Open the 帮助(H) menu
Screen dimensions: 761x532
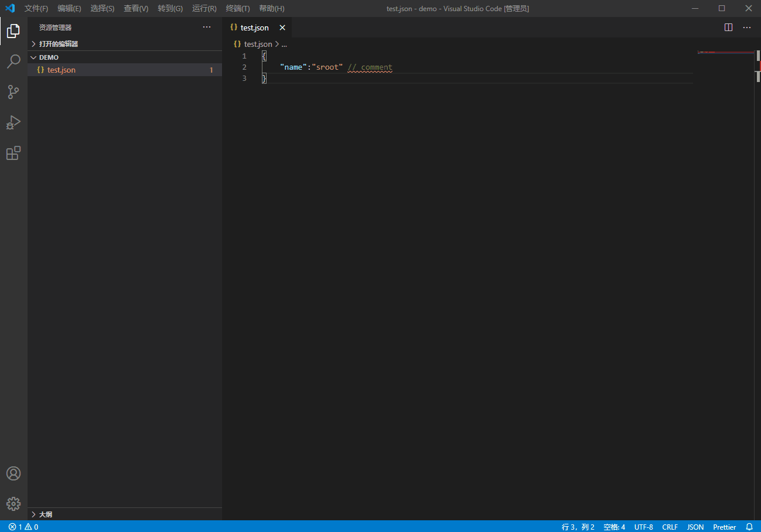(x=272, y=8)
